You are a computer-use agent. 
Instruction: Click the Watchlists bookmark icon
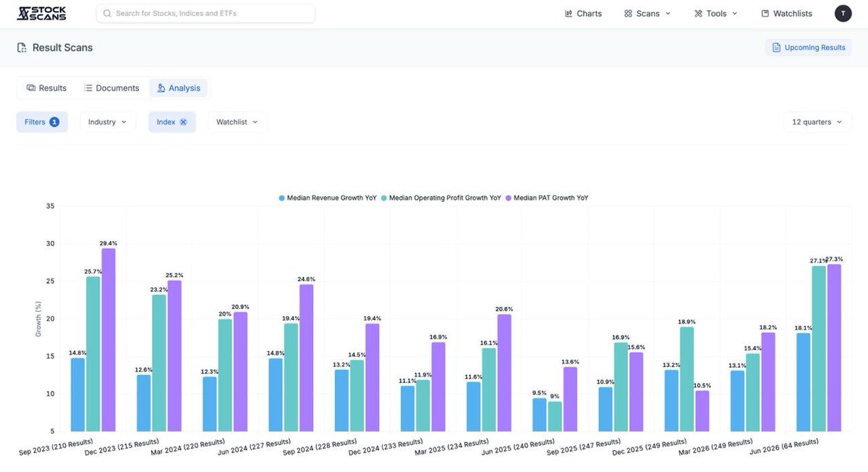coord(765,14)
